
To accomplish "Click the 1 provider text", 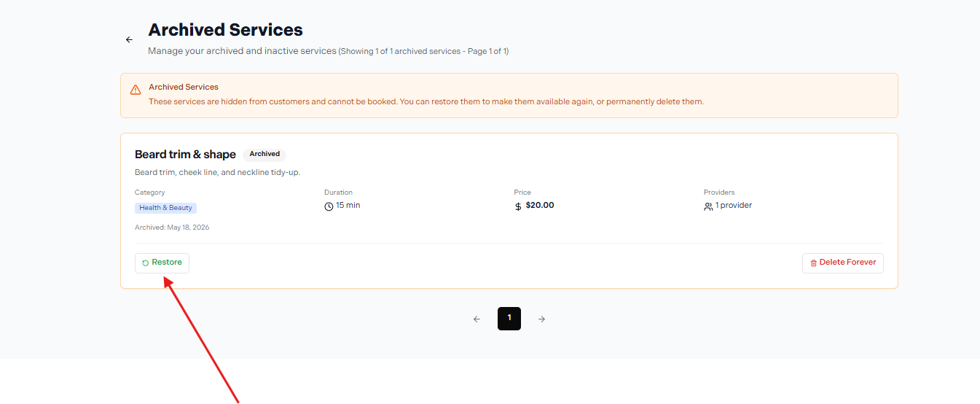I will (734, 206).
